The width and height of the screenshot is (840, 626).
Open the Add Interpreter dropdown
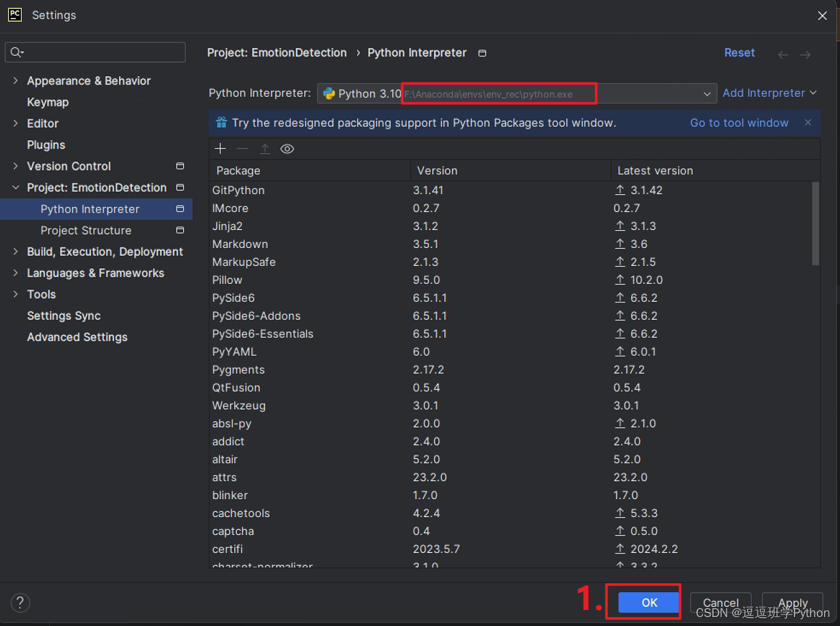click(x=770, y=93)
